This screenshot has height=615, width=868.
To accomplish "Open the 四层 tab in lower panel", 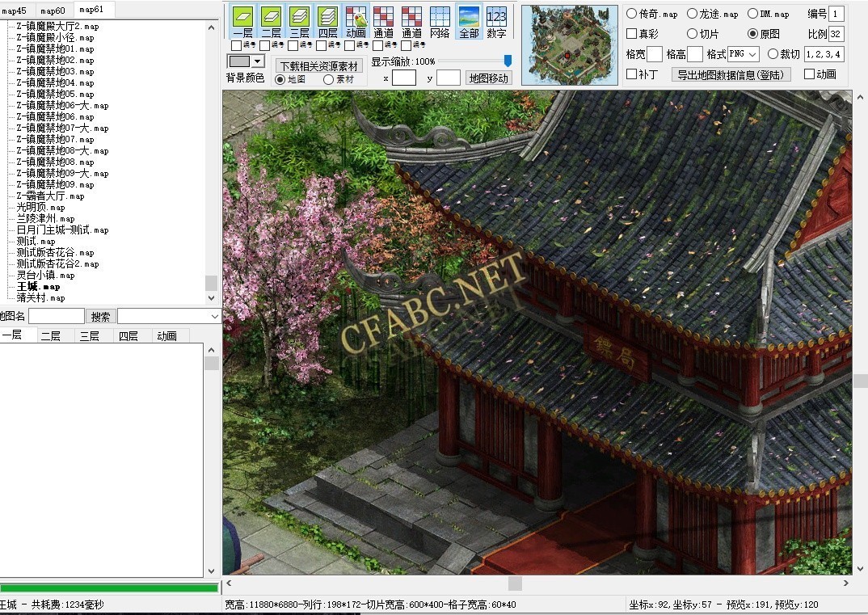I will coord(129,336).
